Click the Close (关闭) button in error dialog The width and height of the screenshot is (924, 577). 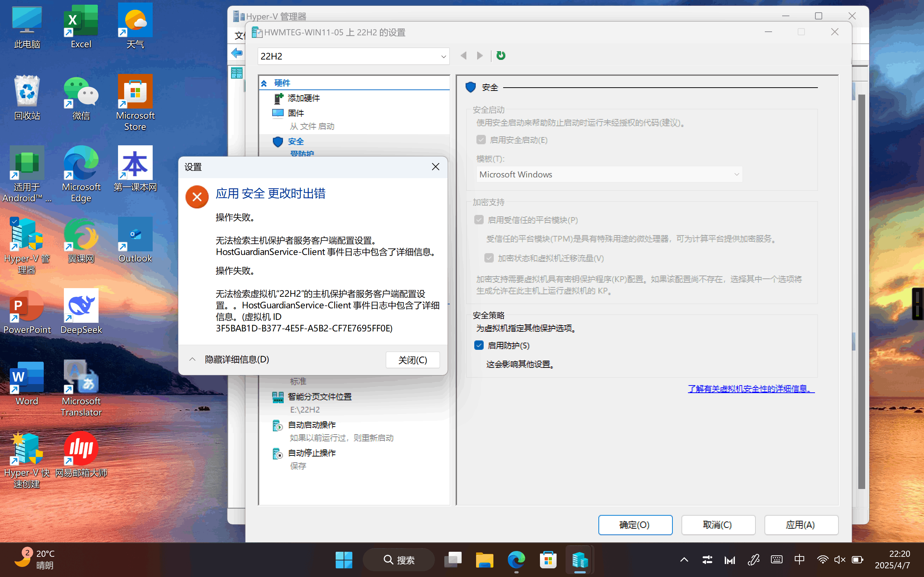click(x=412, y=360)
